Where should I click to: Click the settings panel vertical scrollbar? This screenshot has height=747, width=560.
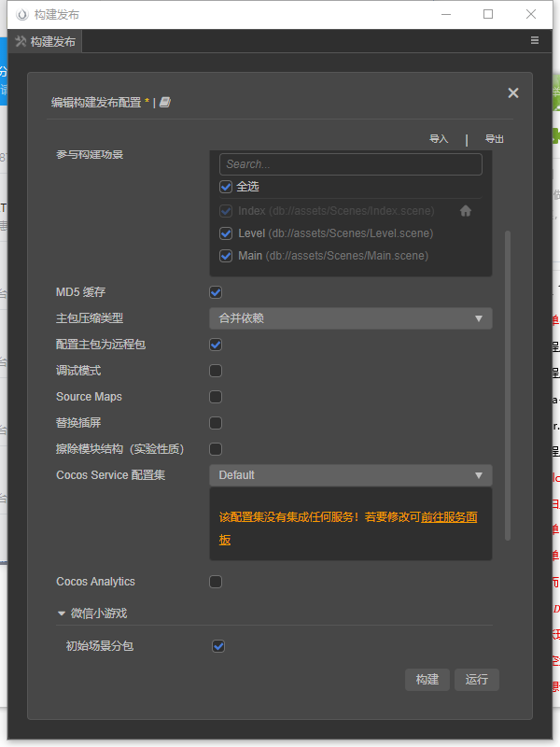[508, 386]
